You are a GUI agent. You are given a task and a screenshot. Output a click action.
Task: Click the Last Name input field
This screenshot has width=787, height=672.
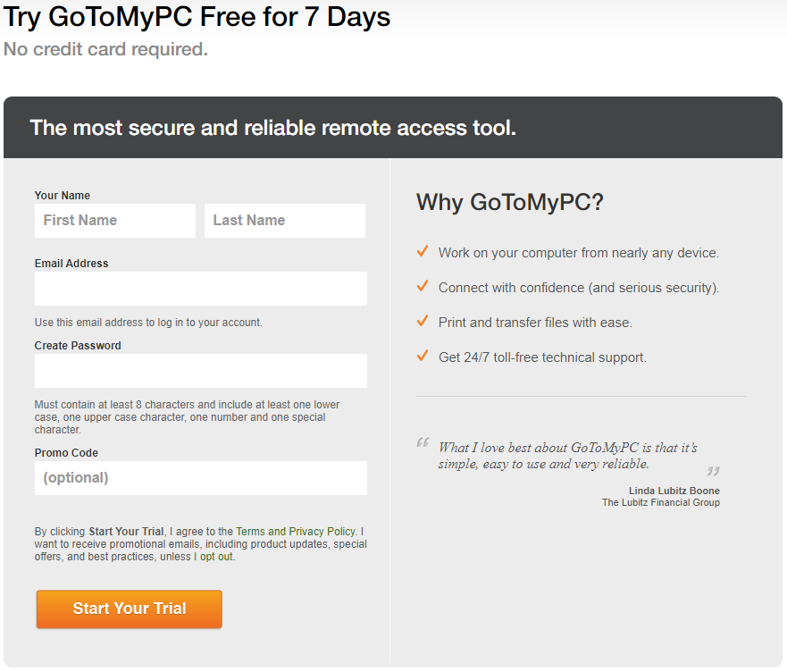click(x=285, y=221)
